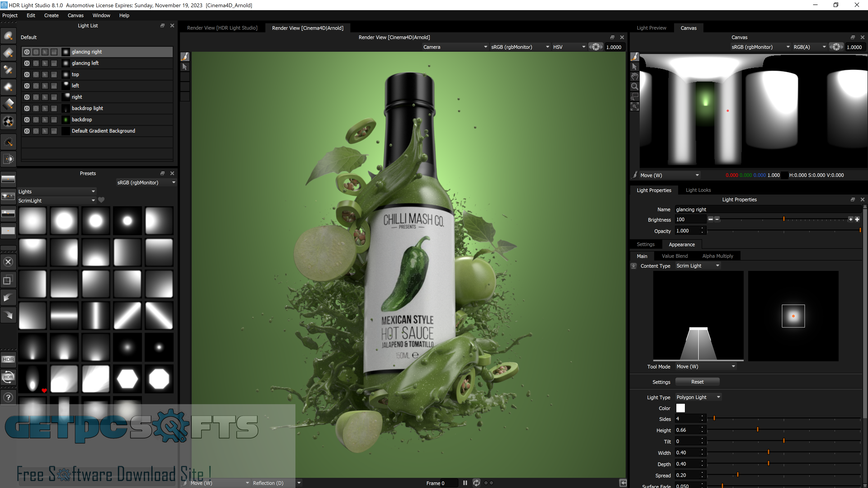This screenshot has width=868, height=488.
Task: Click the fit-to-view zoom icon in Canvas
Action: pos(634,107)
